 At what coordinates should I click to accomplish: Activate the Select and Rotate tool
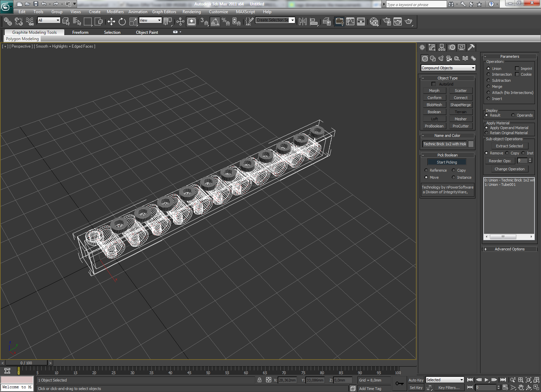click(x=122, y=22)
